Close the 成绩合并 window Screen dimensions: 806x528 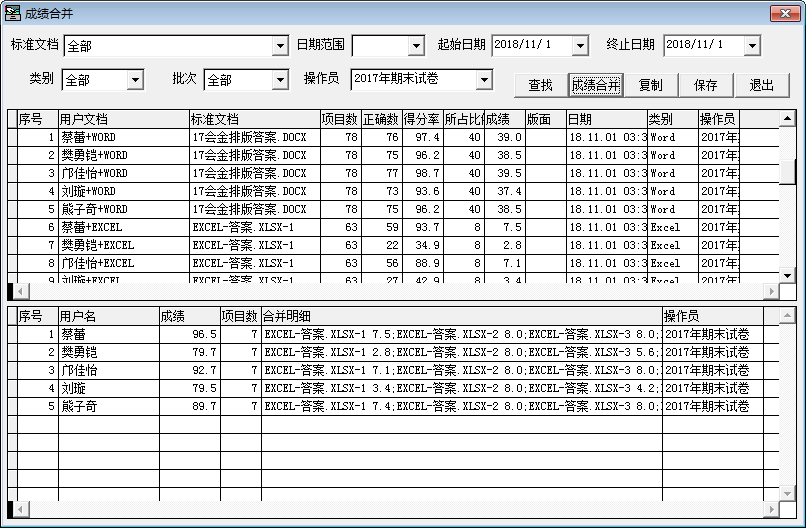tap(787, 12)
